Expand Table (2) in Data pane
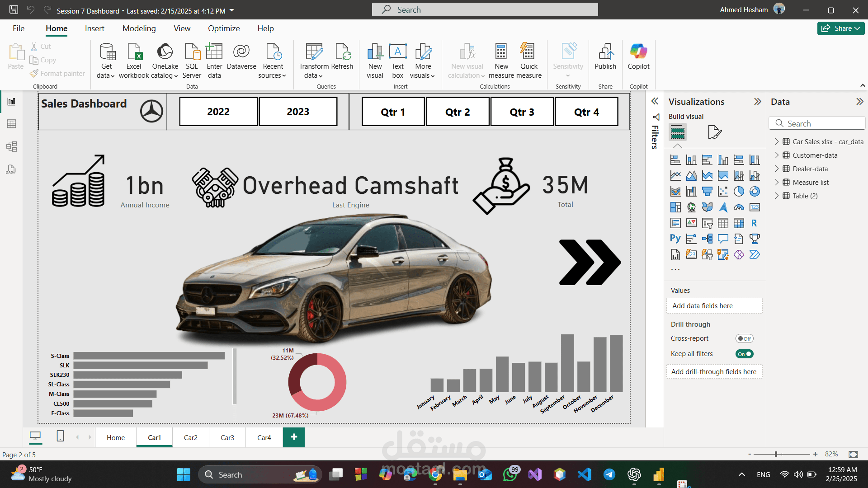 [777, 196]
